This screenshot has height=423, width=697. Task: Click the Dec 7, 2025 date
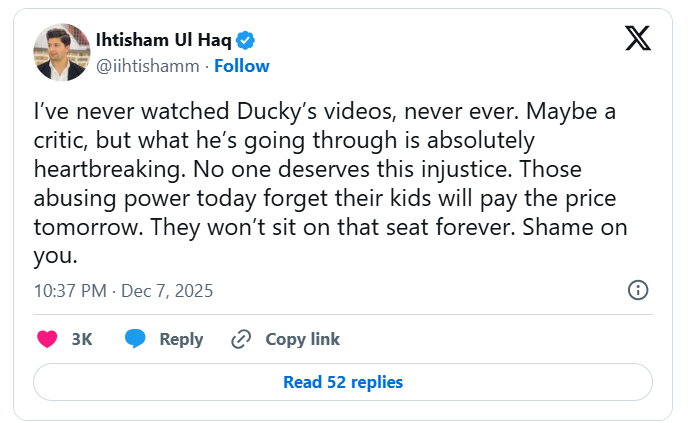click(167, 291)
